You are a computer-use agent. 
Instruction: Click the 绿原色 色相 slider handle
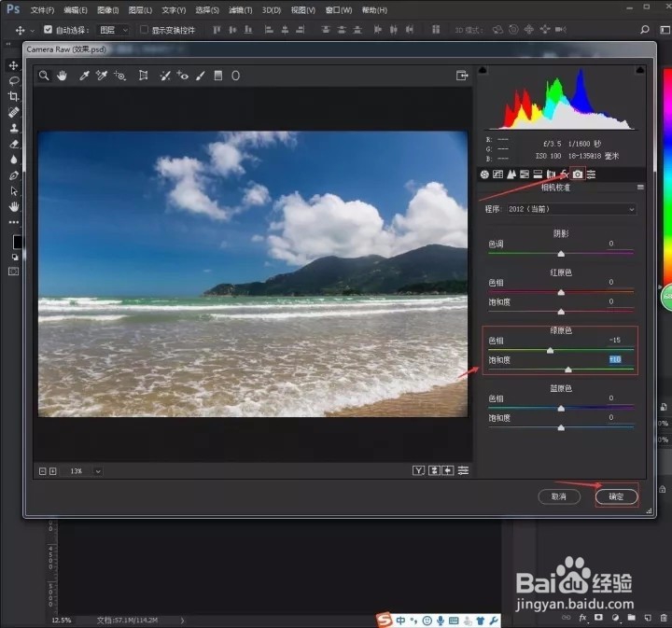[550, 351]
